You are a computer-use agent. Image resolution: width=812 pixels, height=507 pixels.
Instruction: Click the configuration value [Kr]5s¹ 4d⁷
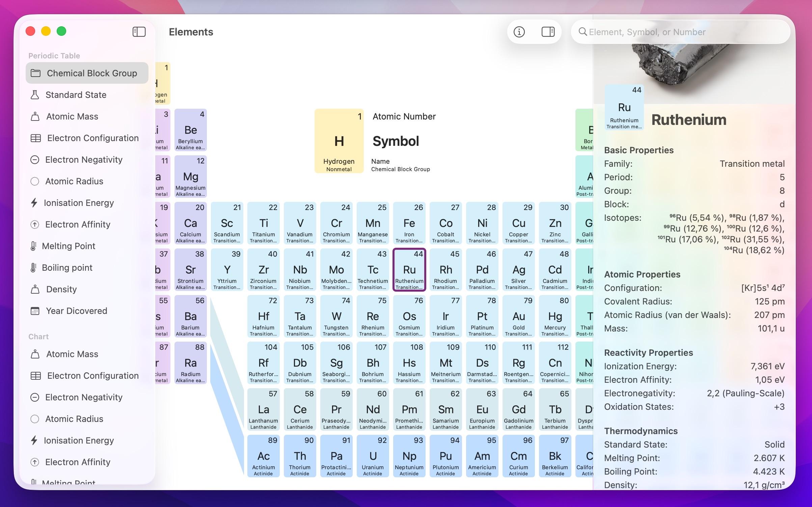[763, 288]
